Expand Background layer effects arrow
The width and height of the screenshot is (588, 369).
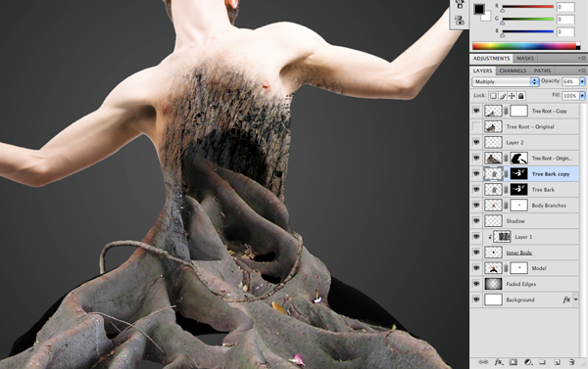coord(575,300)
